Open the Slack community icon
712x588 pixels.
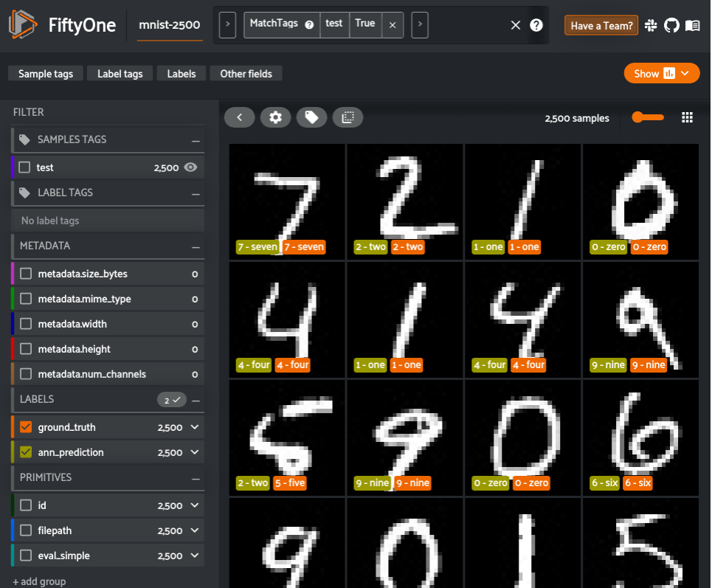click(x=651, y=24)
